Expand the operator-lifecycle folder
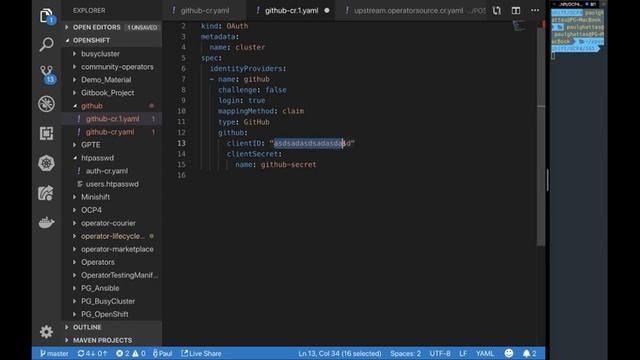 coord(112,236)
